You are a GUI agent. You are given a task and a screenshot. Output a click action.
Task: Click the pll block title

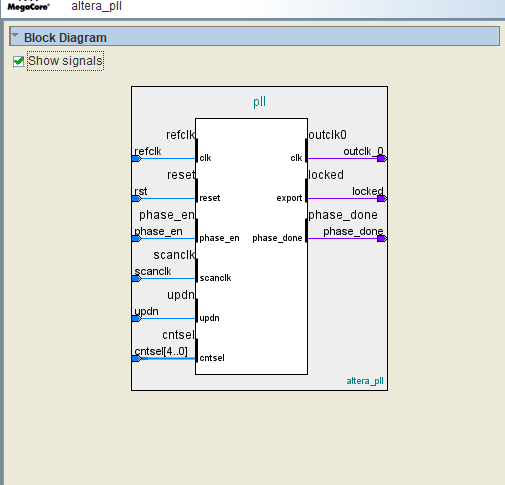[x=259, y=102]
